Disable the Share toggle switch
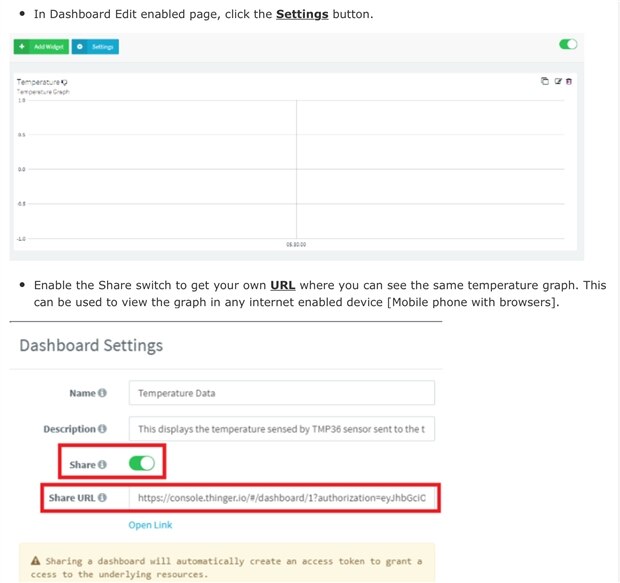Screen dimensions: 620x583 coord(141,464)
